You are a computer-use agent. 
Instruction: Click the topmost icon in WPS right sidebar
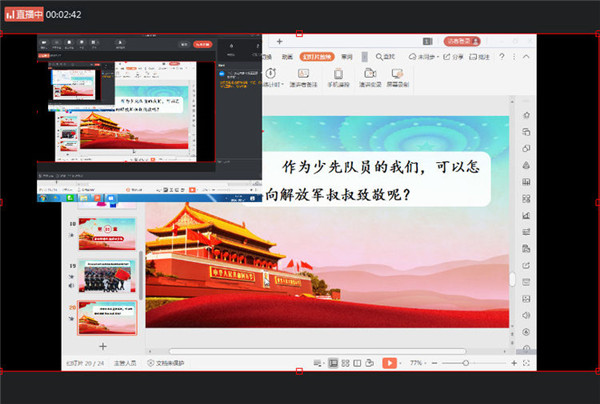(x=527, y=115)
